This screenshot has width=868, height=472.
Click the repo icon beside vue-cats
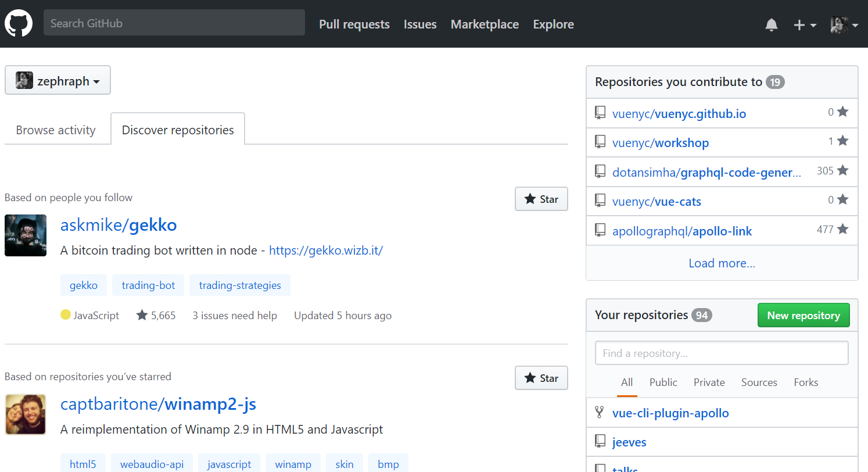click(x=600, y=201)
